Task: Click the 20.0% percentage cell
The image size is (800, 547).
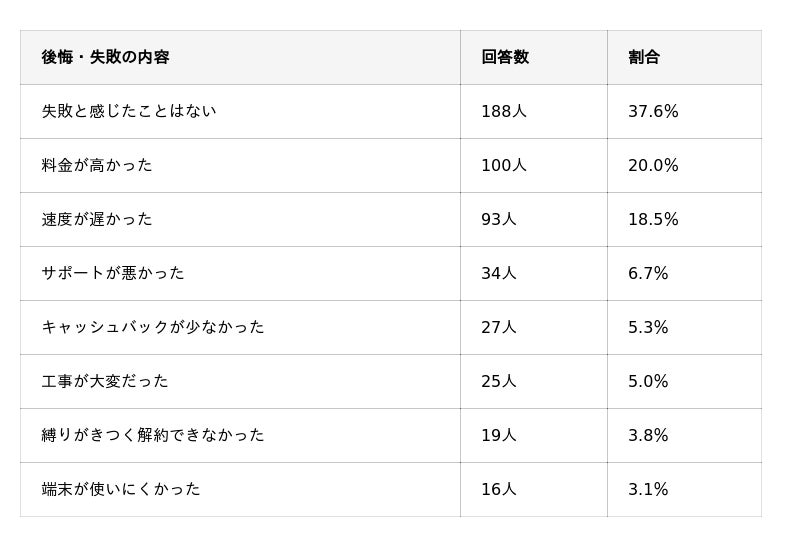Action: [x=653, y=166]
